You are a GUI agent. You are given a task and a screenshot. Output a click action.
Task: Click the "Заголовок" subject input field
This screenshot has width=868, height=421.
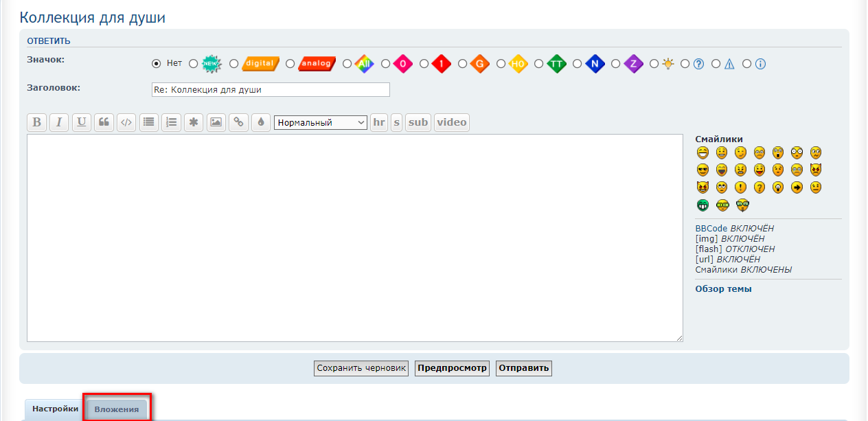point(271,90)
